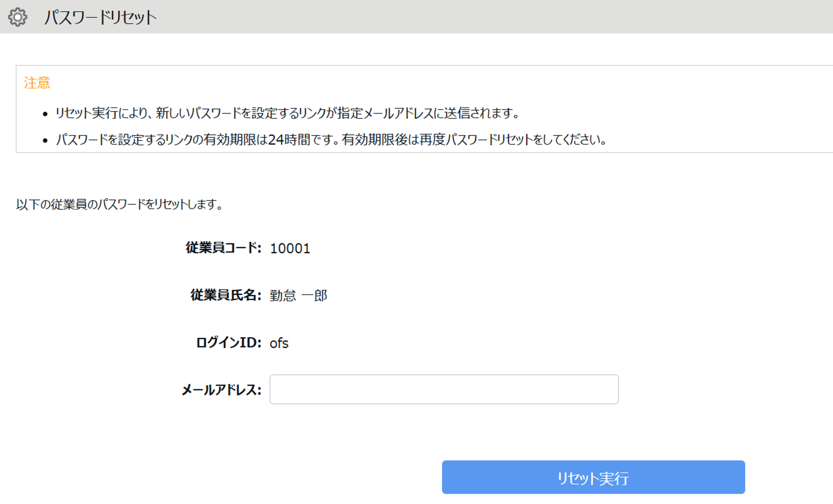Click the employee name 勤怠 一郎

tap(298, 296)
